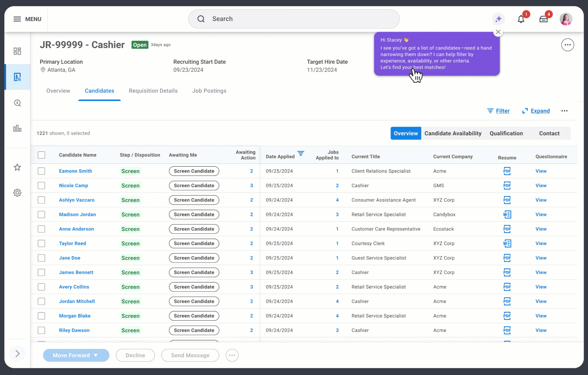588x375 pixels.
Task: Tick the select-all checkbox in table header
Action: point(41,155)
